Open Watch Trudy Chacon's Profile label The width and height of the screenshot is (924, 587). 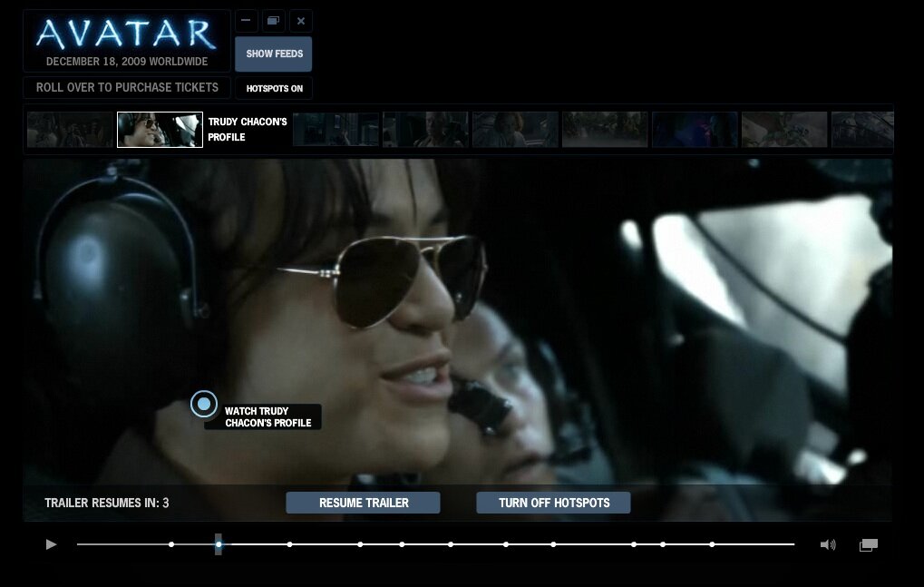coord(268,416)
